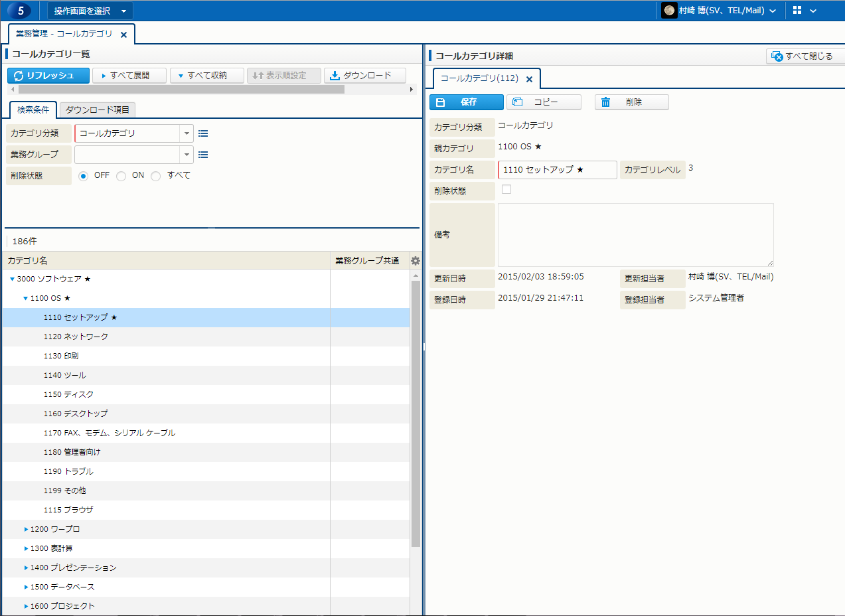
Task: Tick the 削除状態 checkbox in detail panel
Action: click(x=506, y=189)
